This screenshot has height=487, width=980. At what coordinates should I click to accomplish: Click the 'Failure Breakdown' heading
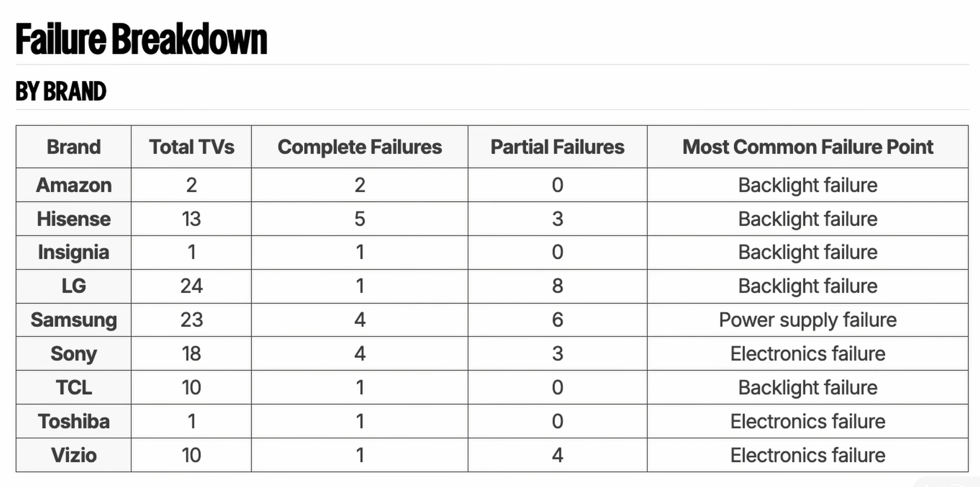[x=141, y=39]
